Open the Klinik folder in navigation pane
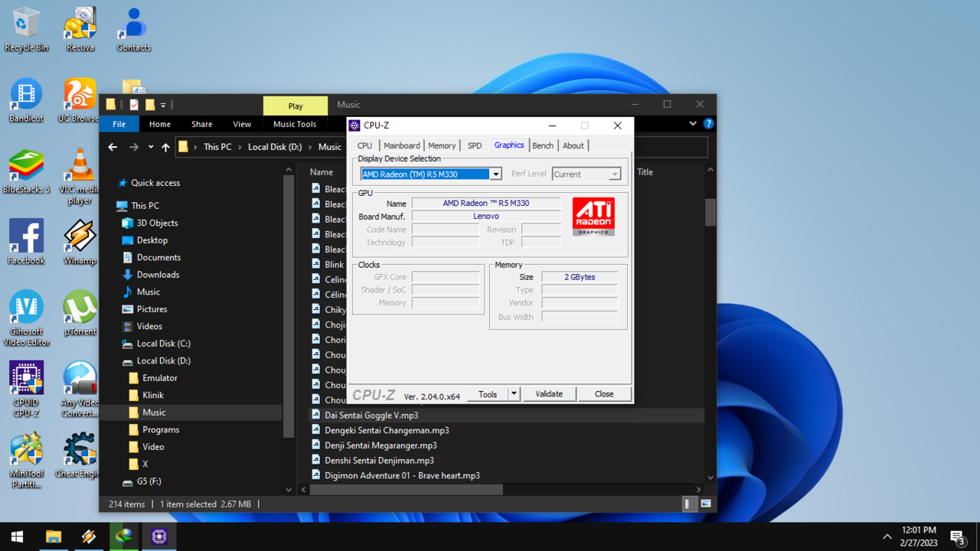 point(153,395)
